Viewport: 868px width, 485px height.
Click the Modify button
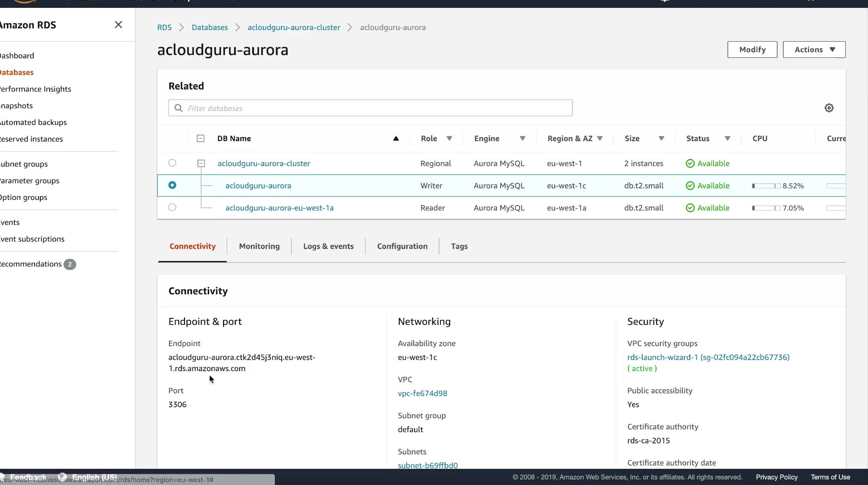752,50
